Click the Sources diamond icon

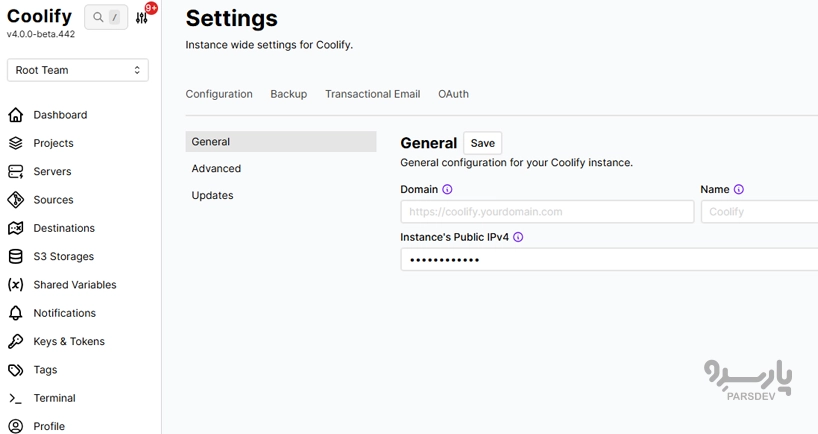click(15, 200)
